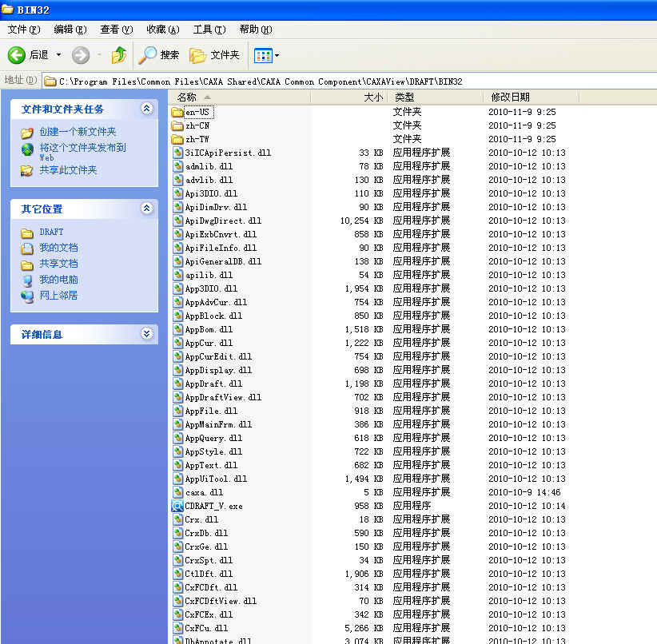Open the 查看(V) menu
The width and height of the screenshot is (657, 644).
[x=116, y=30]
